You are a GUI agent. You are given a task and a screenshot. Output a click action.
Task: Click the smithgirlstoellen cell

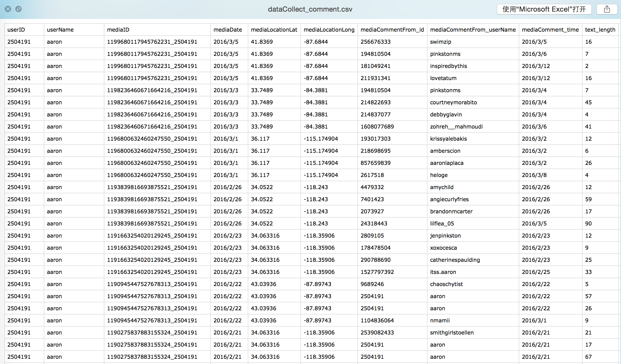(x=452, y=333)
